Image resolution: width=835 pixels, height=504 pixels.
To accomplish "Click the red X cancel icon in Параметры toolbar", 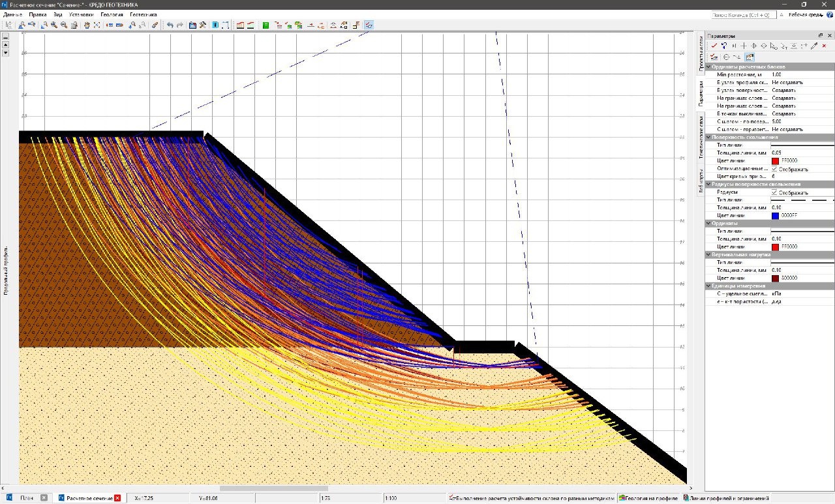I will [824, 46].
